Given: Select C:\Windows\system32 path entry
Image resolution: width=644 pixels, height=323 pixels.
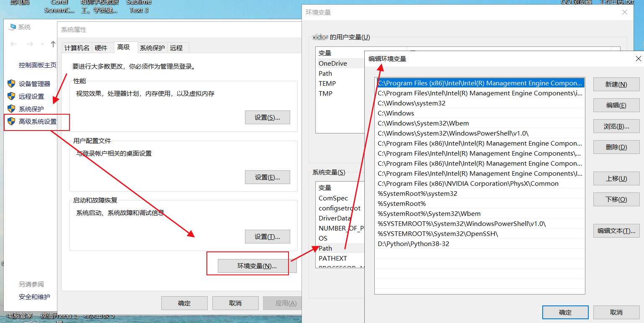Looking at the screenshot, I should click(x=479, y=103).
